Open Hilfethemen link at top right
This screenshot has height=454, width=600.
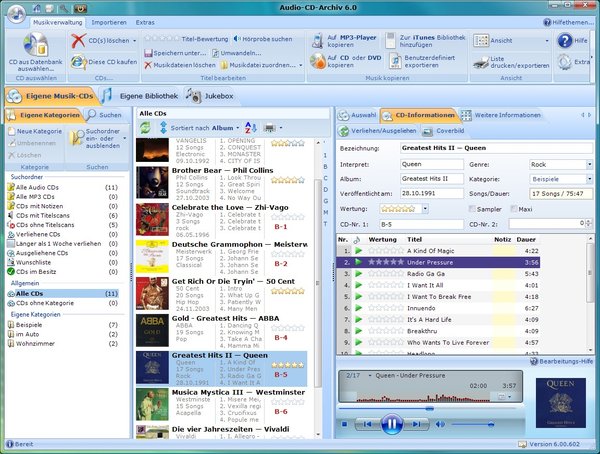pyautogui.click(x=569, y=22)
